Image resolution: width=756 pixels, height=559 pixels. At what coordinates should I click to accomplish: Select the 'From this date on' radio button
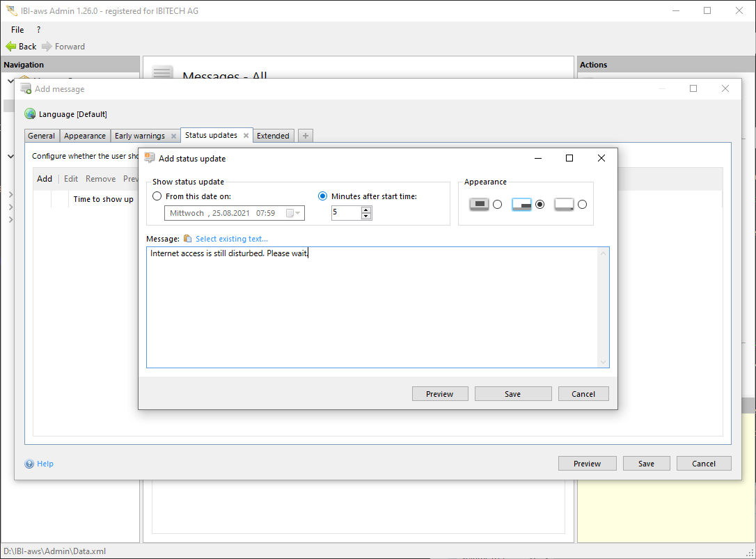click(x=157, y=196)
